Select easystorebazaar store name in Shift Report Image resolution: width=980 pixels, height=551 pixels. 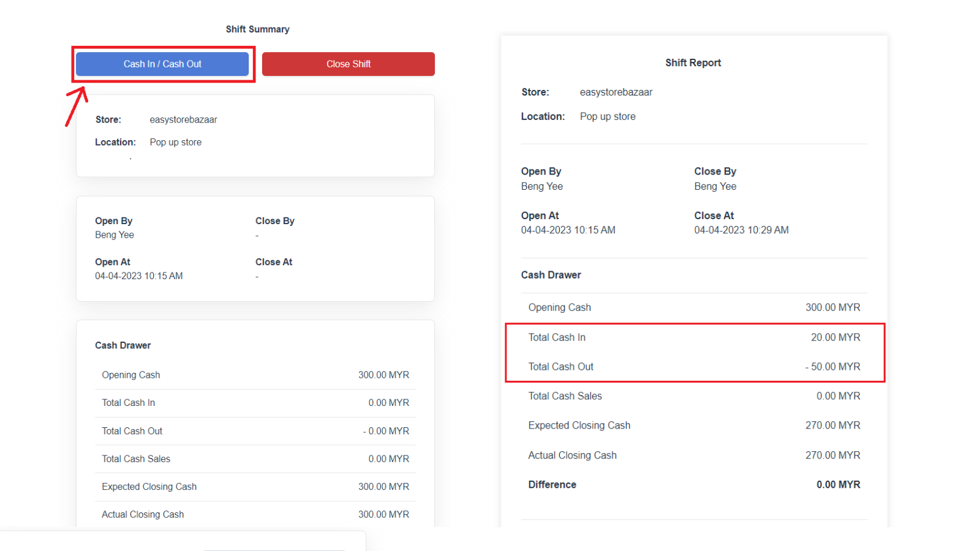pyautogui.click(x=616, y=92)
